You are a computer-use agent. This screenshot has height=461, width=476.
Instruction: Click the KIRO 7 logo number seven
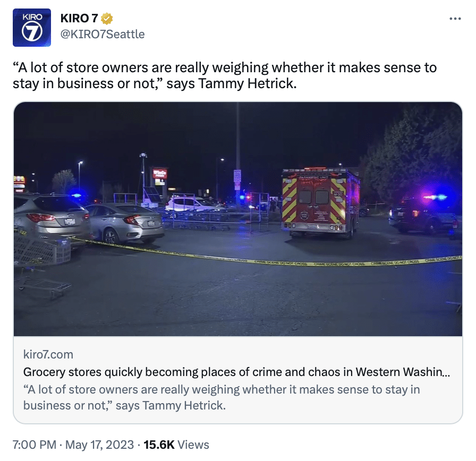pos(32,32)
